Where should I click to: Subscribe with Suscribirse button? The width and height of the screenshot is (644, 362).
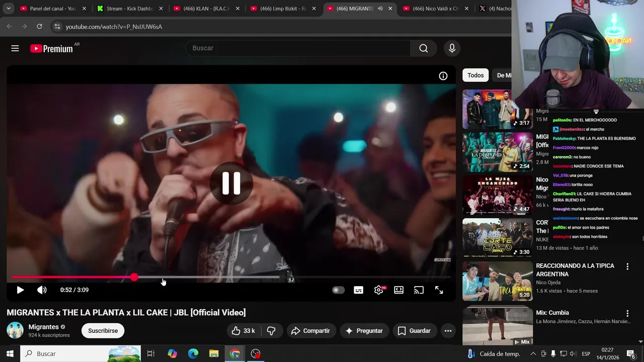[x=103, y=331]
